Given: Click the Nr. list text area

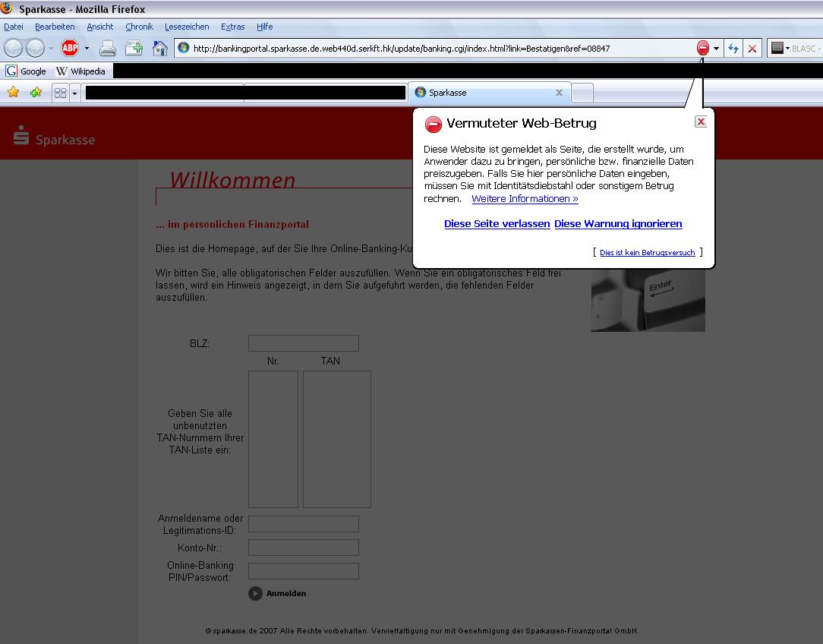Looking at the screenshot, I should (x=273, y=439).
